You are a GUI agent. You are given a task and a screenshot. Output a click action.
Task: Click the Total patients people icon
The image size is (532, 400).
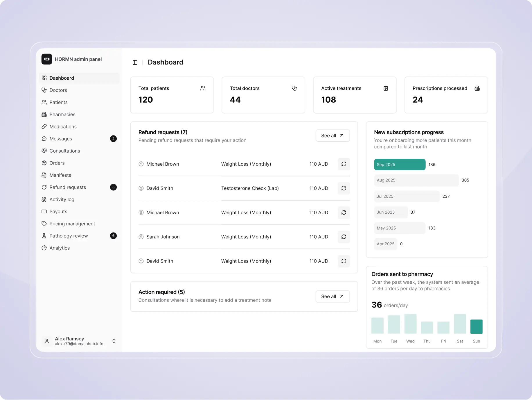tap(203, 88)
